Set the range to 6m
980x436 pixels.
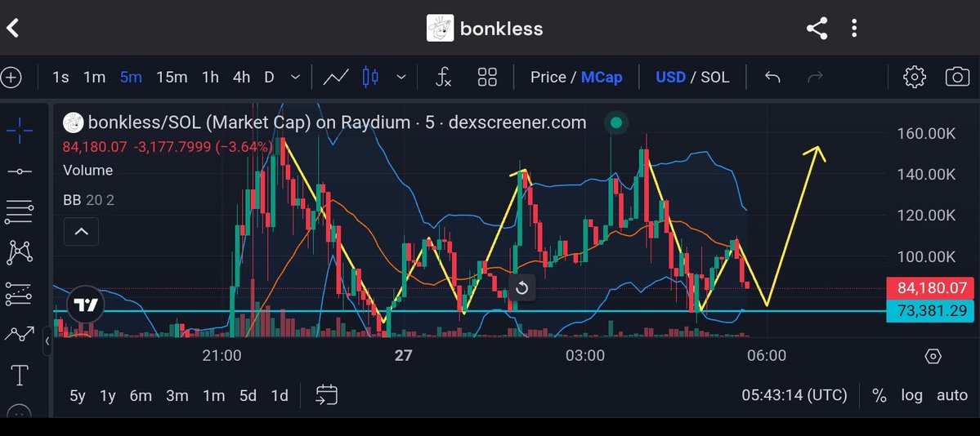tap(141, 395)
